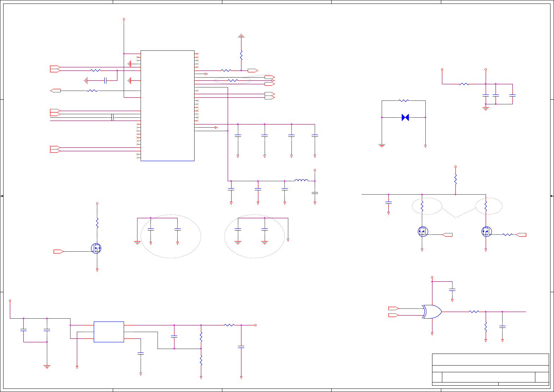This screenshot has height=392, width=554.
Task: Select the large blue IC rectangle
Action: click(167, 106)
